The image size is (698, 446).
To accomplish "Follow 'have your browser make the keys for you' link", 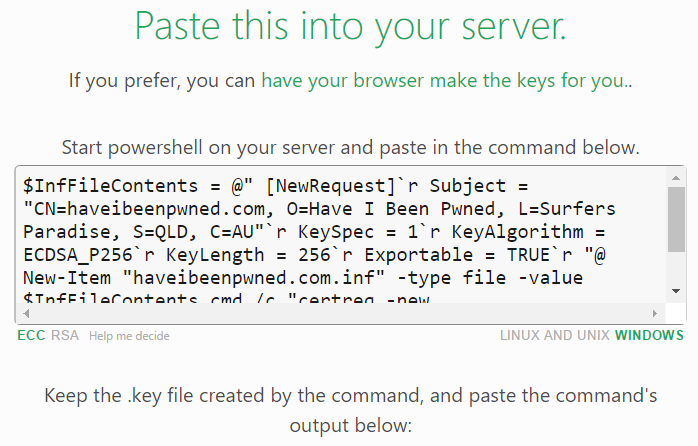I will (x=446, y=81).
